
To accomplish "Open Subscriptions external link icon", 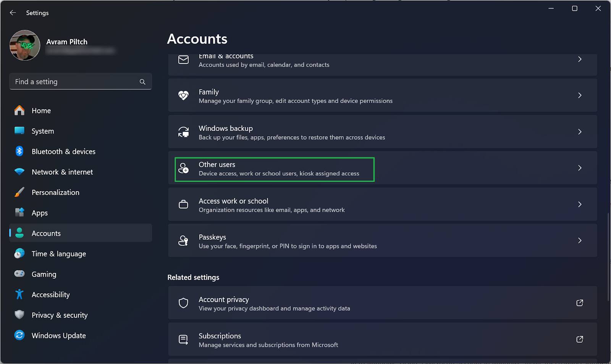I will point(579,339).
